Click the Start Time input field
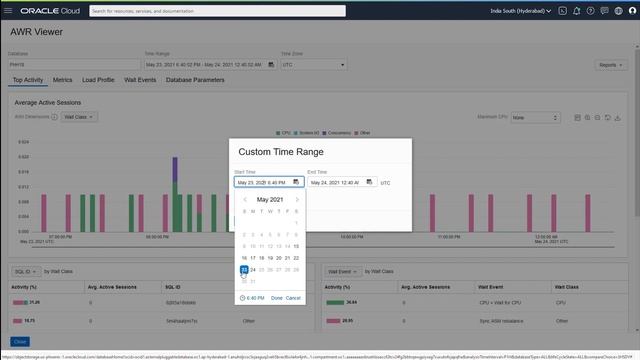The width and height of the screenshot is (640, 360). [269, 182]
